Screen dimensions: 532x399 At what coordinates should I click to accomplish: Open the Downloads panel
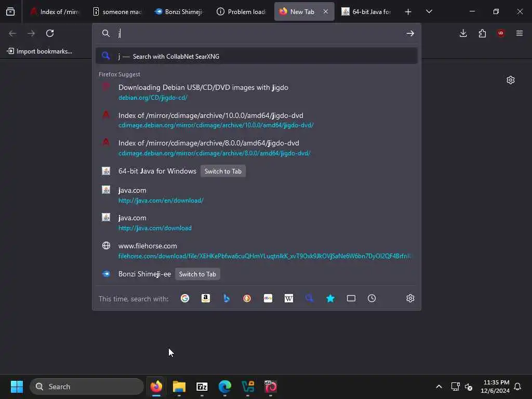click(463, 33)
